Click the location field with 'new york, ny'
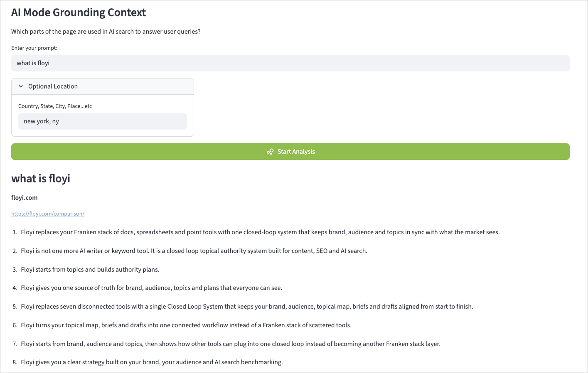The width and height of the screenshot is (588, 373). (x=102, y=121)
